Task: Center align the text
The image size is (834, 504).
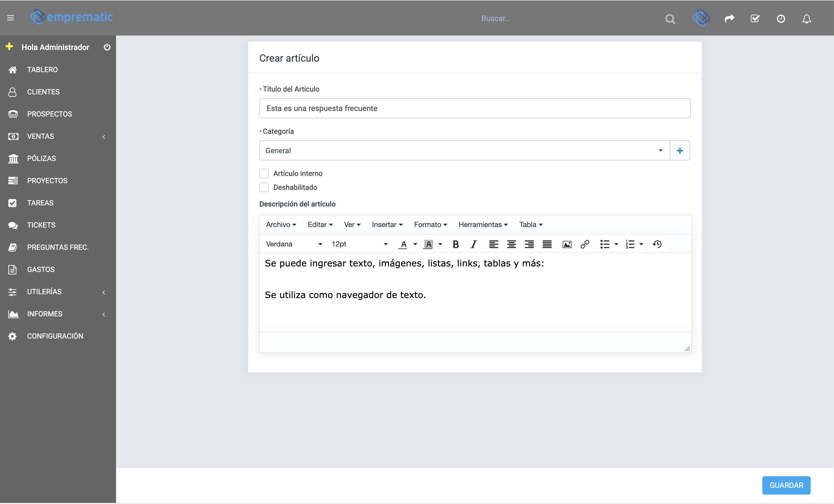Action: 511,244
